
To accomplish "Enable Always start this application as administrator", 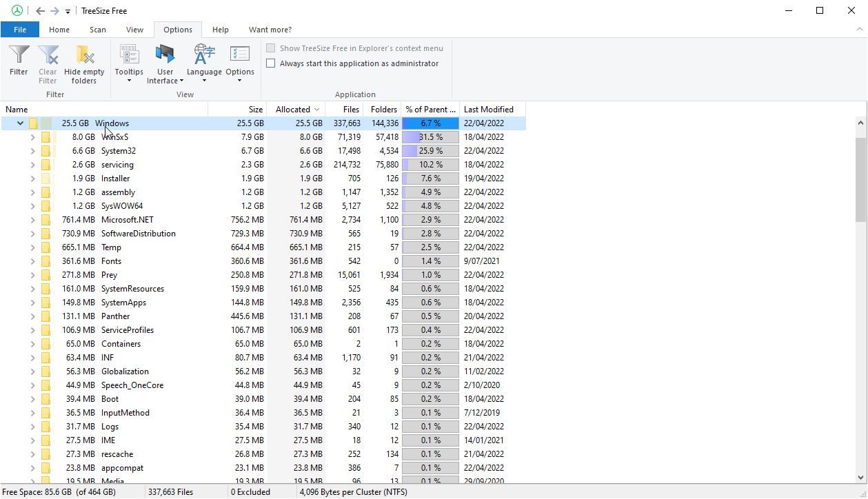I will pyautogui.click(x=271, y=63).
